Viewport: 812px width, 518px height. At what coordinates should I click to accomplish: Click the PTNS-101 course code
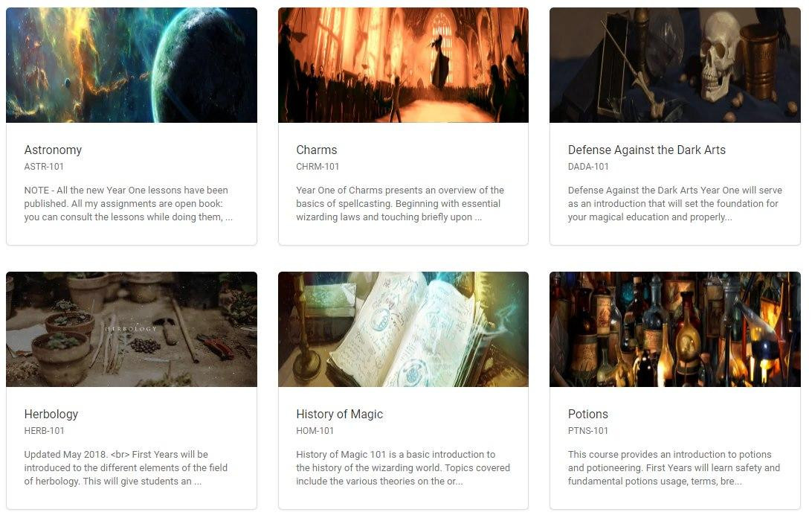pos(587,430)
